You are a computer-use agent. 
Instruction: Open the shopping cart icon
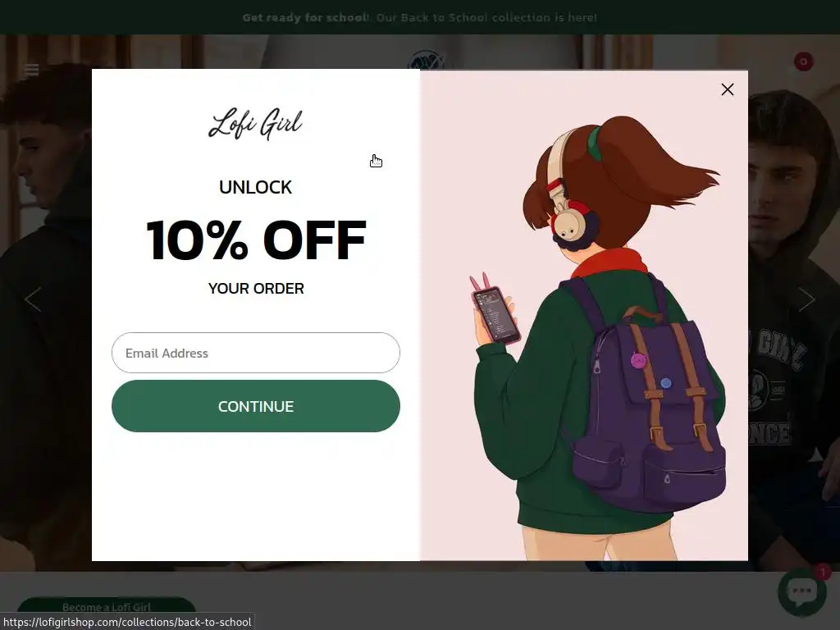point(803,62)
